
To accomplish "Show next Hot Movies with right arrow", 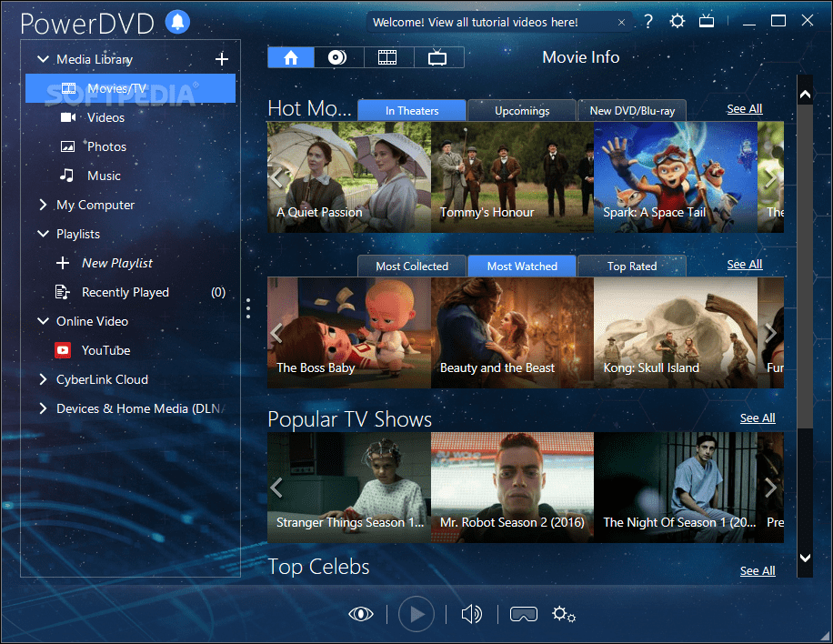I will (770, 178).
